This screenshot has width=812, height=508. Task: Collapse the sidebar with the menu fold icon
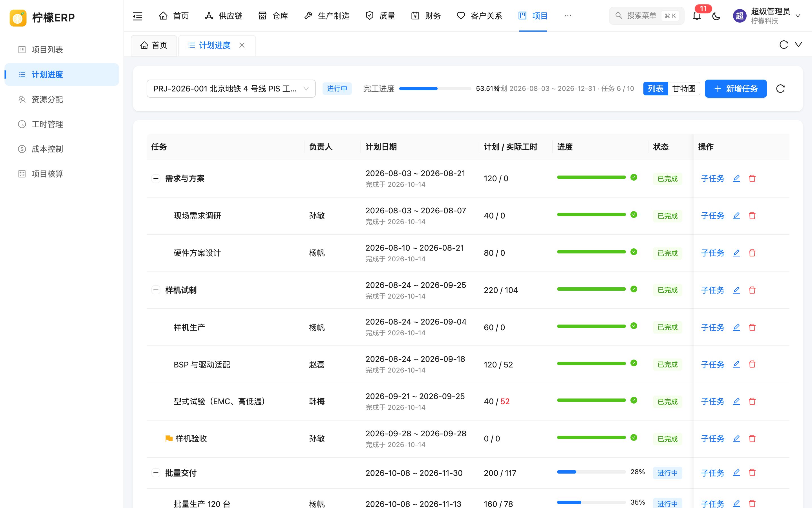(x=138, y=16)
